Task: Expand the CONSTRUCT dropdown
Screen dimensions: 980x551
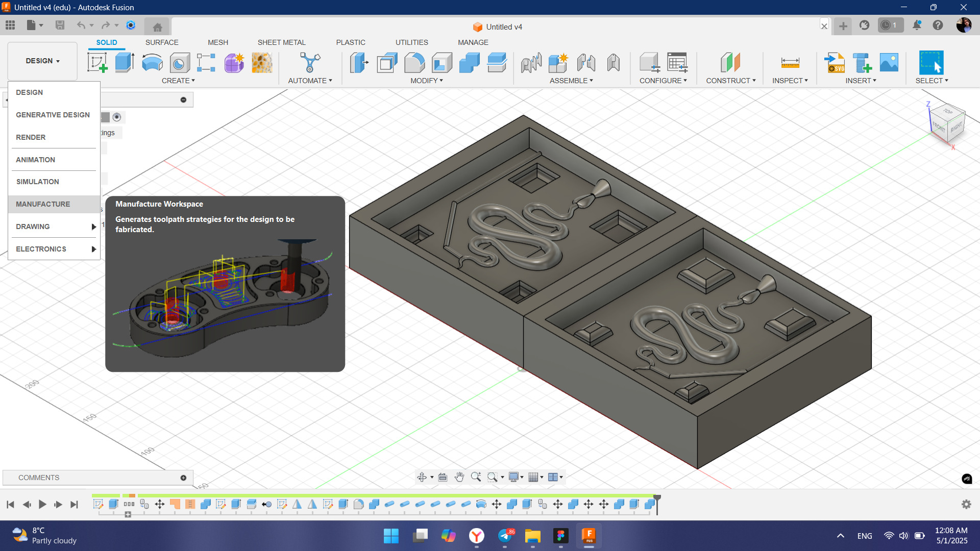Action: [730, 81]
